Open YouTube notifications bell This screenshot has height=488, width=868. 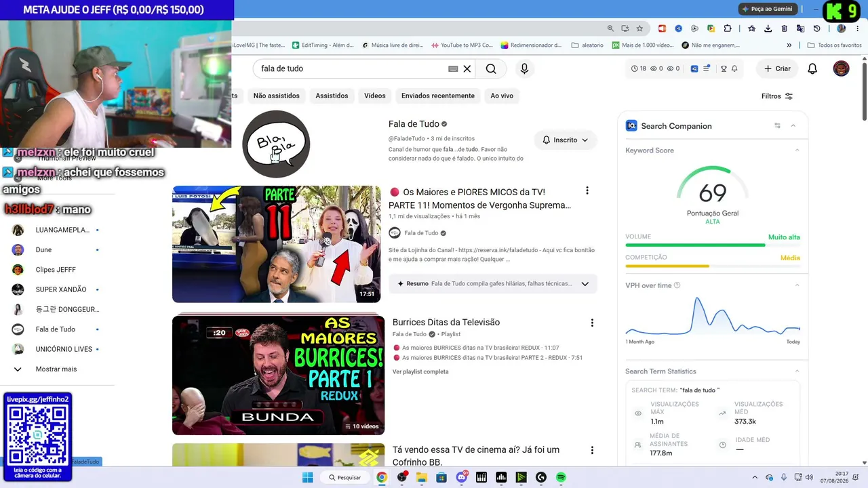point(812,68)
